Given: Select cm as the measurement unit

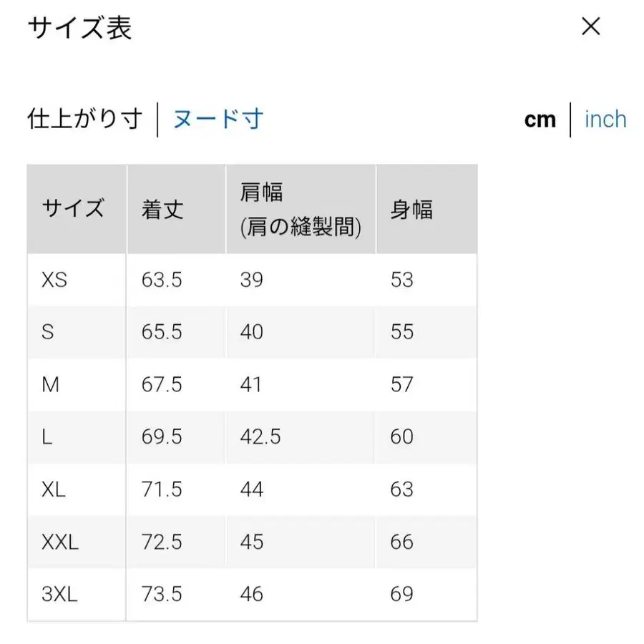Looking at the screenshot, I should click(540, 119).
